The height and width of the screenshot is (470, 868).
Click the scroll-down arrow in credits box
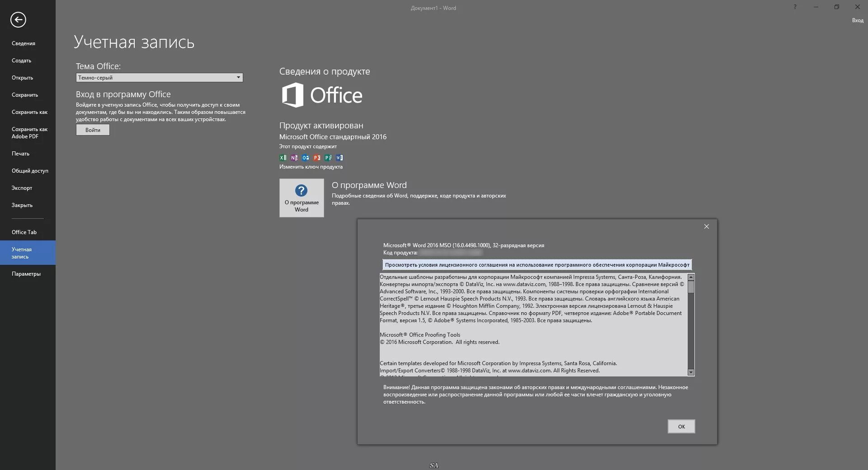click(691, 372)
